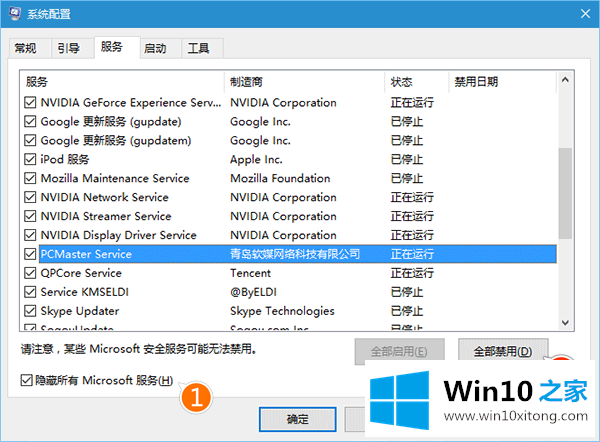Select the 启动 tab
The height and width of the screenshot is (442, 600).
coord(155,48)
